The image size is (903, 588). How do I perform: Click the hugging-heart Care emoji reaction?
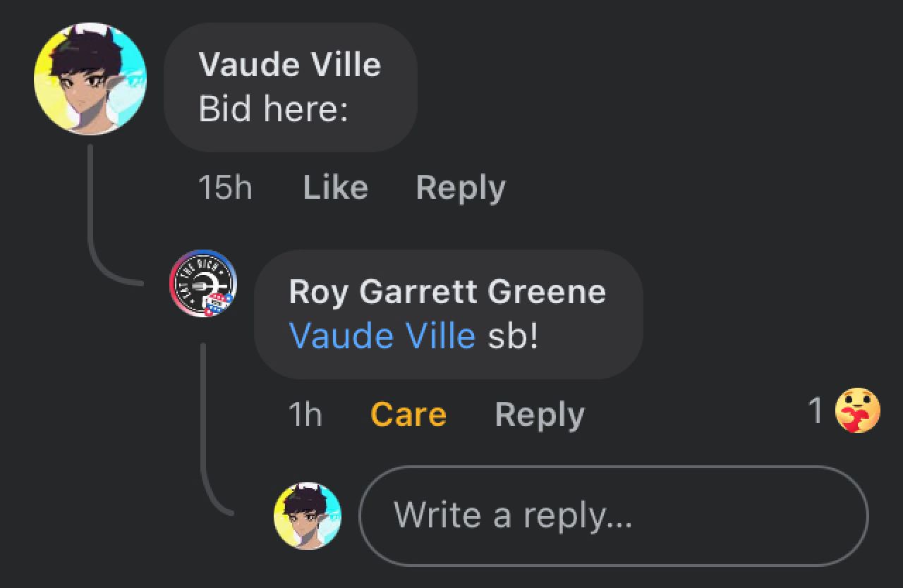(858, 410)
